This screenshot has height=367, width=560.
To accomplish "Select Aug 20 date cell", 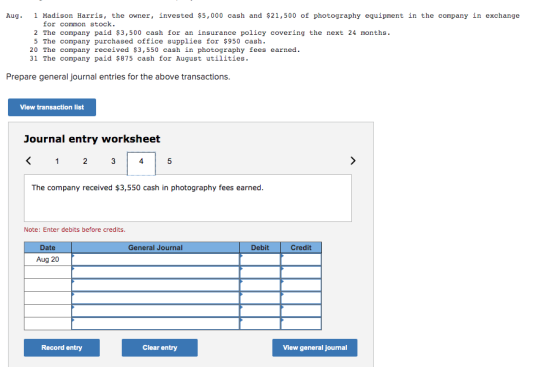I will tap(48, 260).
